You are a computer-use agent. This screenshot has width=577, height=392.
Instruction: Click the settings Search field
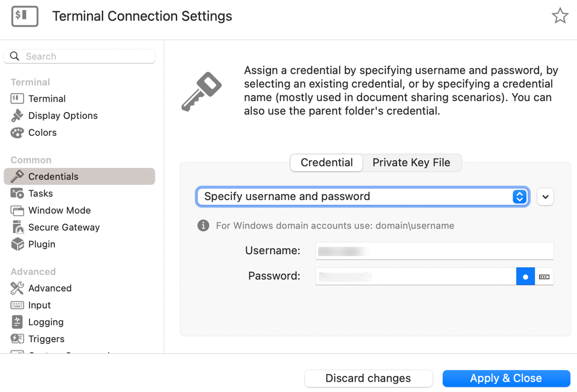point(79,57)
